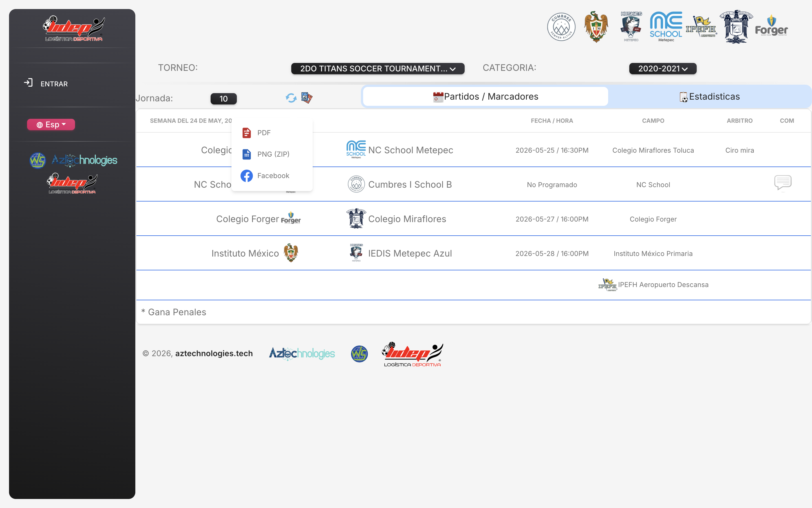Click the WS round logo in footer
Image resolution: width=812 pixels, height=508 pixels.
359,354
